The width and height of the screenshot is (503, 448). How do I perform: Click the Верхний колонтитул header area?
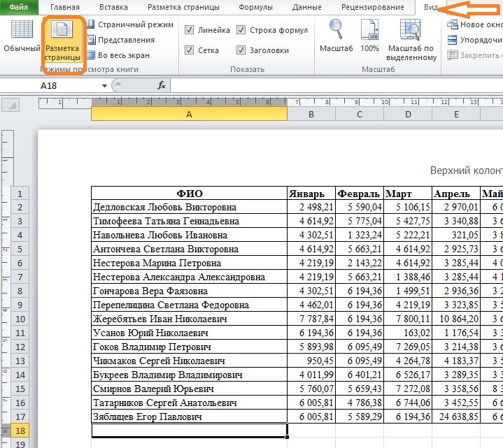467,171
